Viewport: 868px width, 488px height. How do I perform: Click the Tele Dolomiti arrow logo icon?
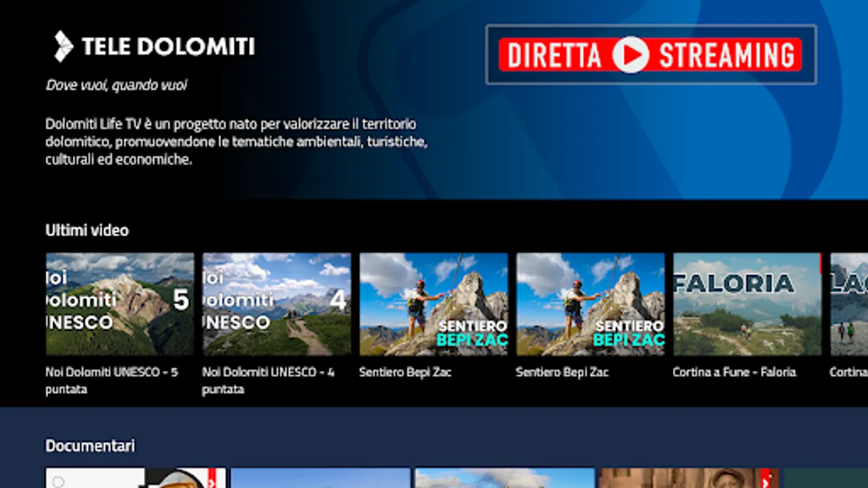click(63, 46)
